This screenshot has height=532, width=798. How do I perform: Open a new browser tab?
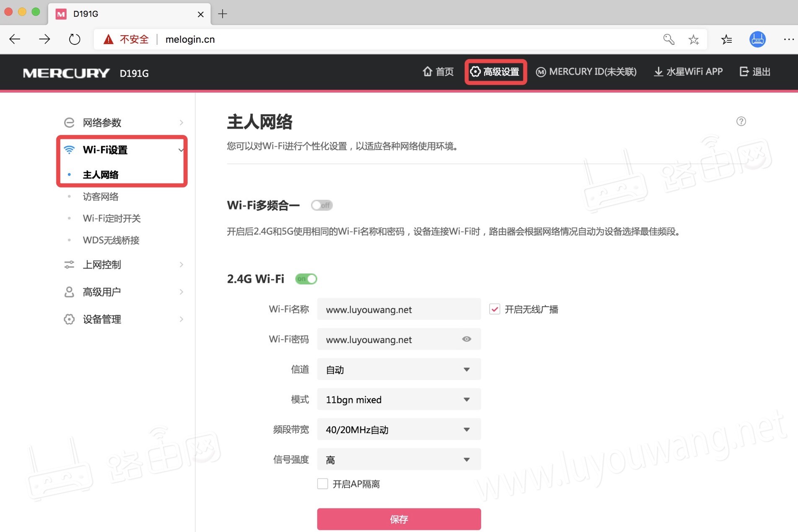tap(223, 14)
